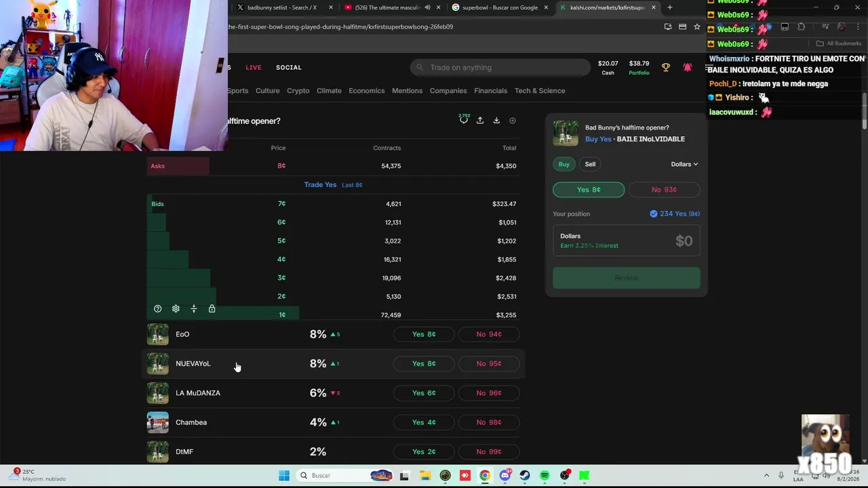Bookmark page with the star icon

point(696,26)
